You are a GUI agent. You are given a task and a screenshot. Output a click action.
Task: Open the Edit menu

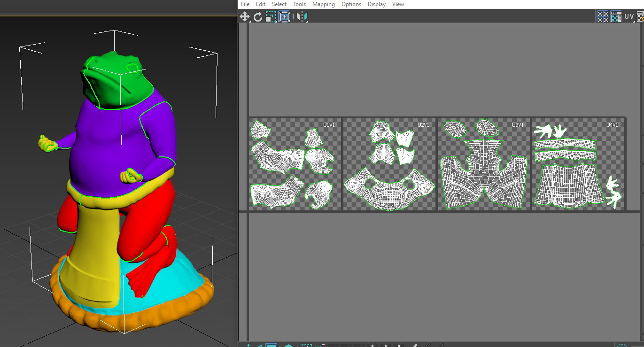click(x=261, y=4)
